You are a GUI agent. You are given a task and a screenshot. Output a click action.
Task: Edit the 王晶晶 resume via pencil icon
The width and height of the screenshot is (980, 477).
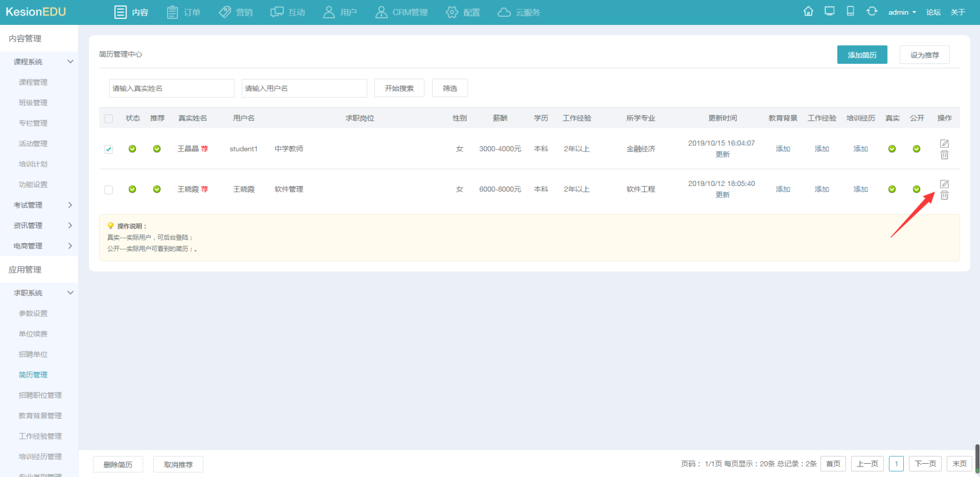[944, 143]
